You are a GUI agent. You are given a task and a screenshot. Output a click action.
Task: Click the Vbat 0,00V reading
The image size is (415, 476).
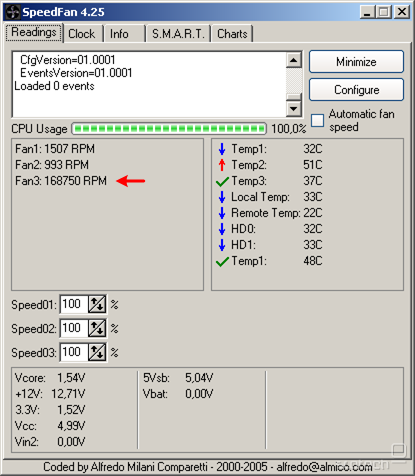[x=178, y=394]
